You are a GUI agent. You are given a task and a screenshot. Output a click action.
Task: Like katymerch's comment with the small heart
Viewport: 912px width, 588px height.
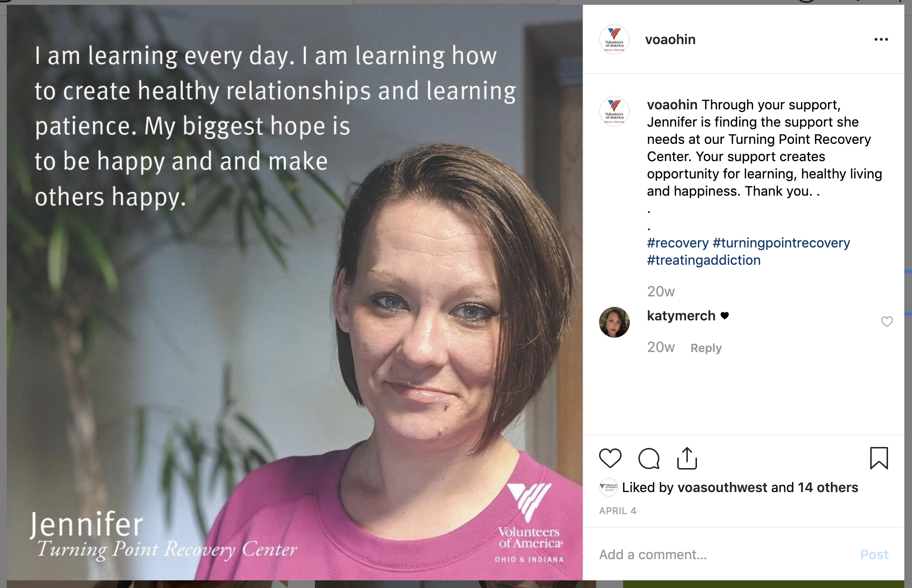[x=887, y=322]
